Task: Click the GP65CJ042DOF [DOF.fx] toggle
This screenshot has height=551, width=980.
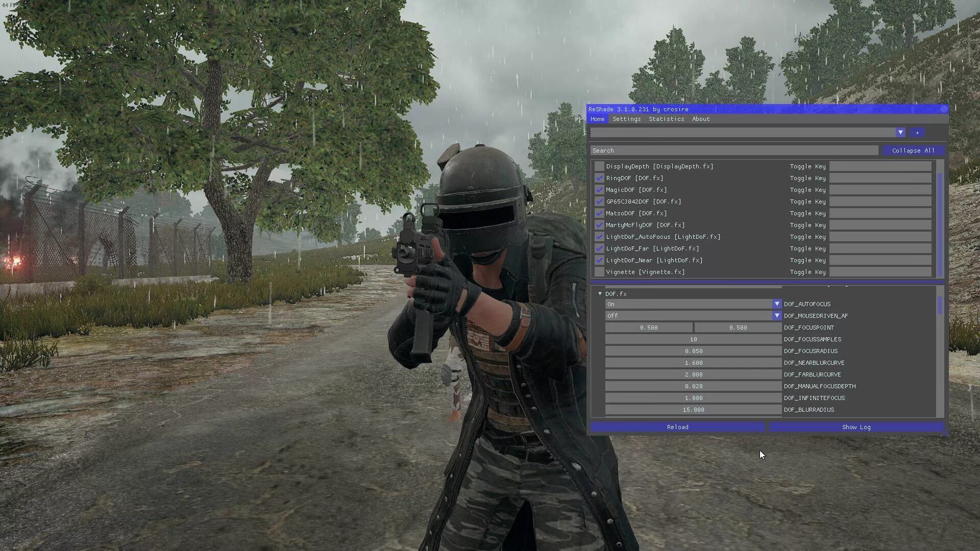Action: point(600,201)
